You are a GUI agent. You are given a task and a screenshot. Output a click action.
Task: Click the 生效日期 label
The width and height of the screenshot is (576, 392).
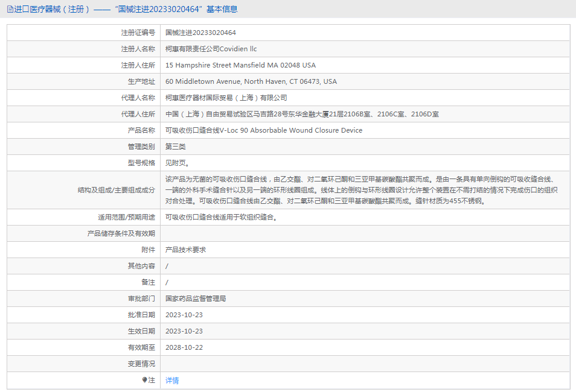point(141,331)
